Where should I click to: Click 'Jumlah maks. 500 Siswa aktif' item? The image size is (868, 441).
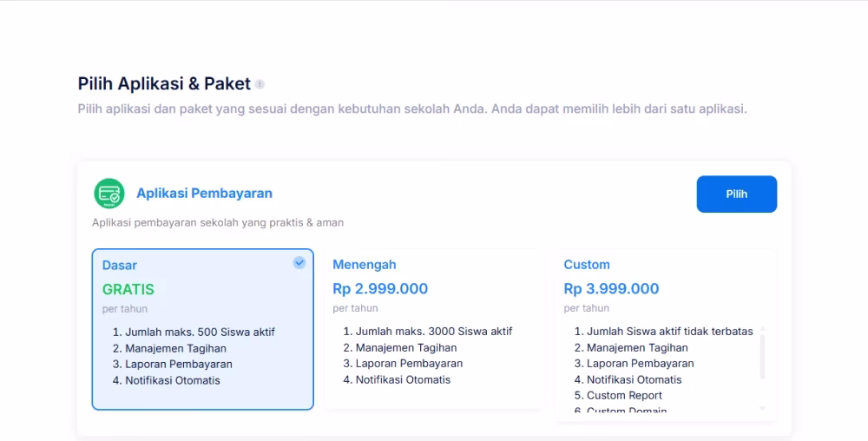pos(200,332)
